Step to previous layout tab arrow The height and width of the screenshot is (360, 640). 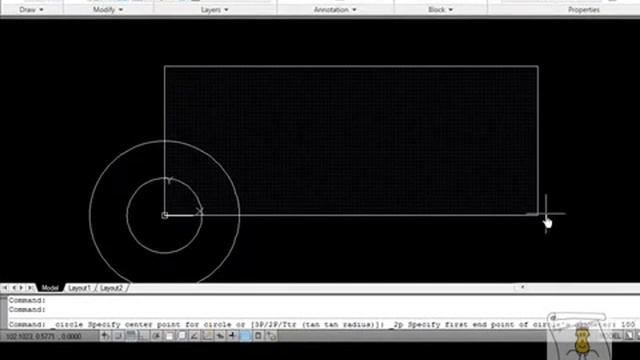click(x=13, y=288)
